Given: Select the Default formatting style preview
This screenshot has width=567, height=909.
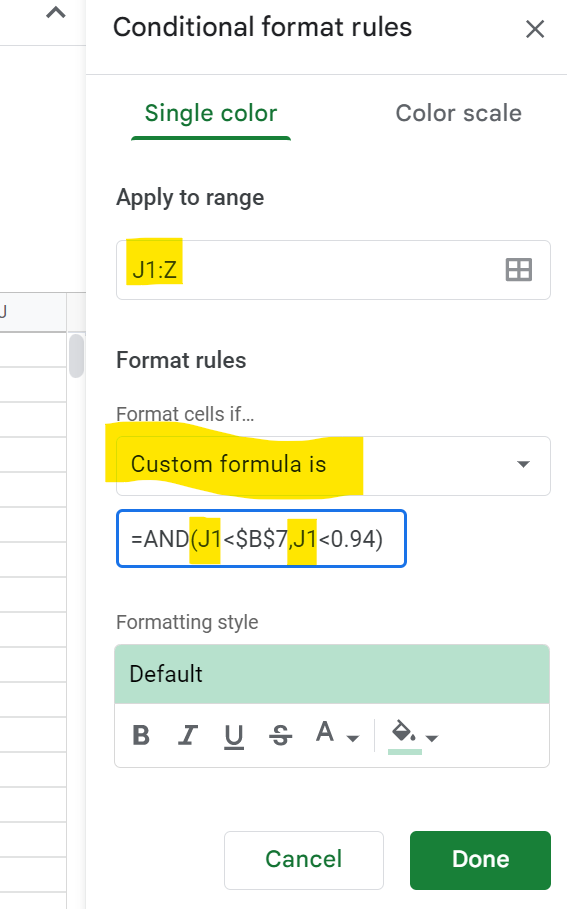Looking at the screenshot, I should pos(332,674).
